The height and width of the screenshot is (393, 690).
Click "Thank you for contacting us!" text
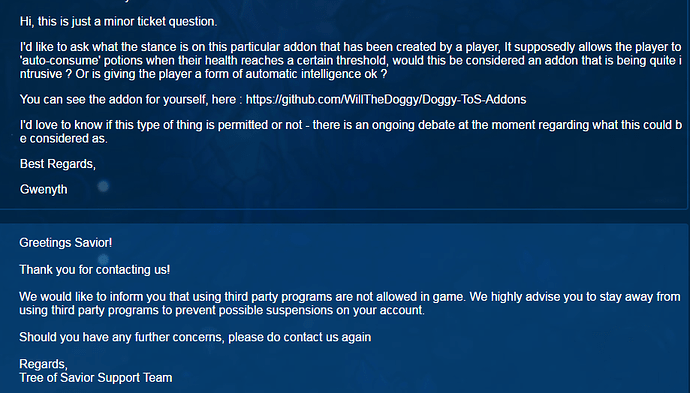(x=95, y=270)
